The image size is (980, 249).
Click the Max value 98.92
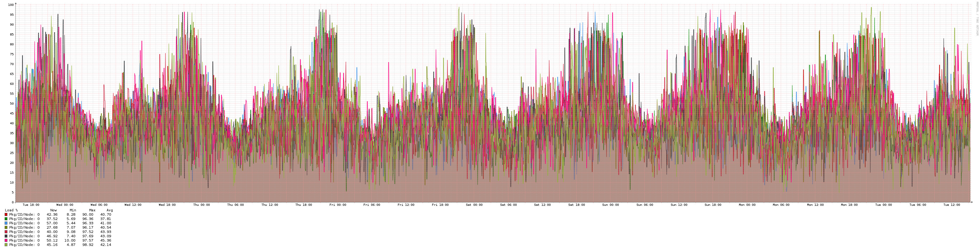pos(88,245)
